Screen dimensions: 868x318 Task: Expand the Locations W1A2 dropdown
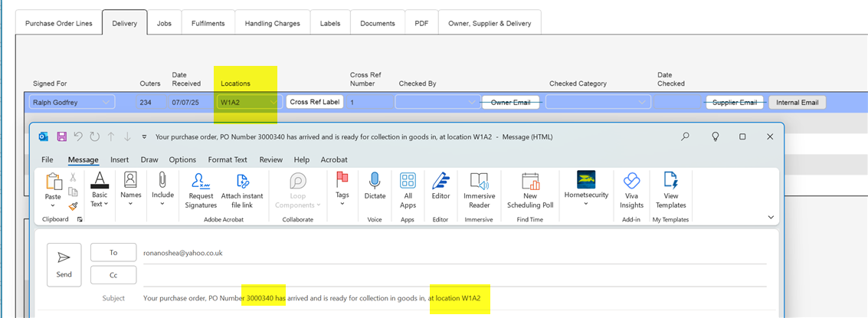point(273,103)
